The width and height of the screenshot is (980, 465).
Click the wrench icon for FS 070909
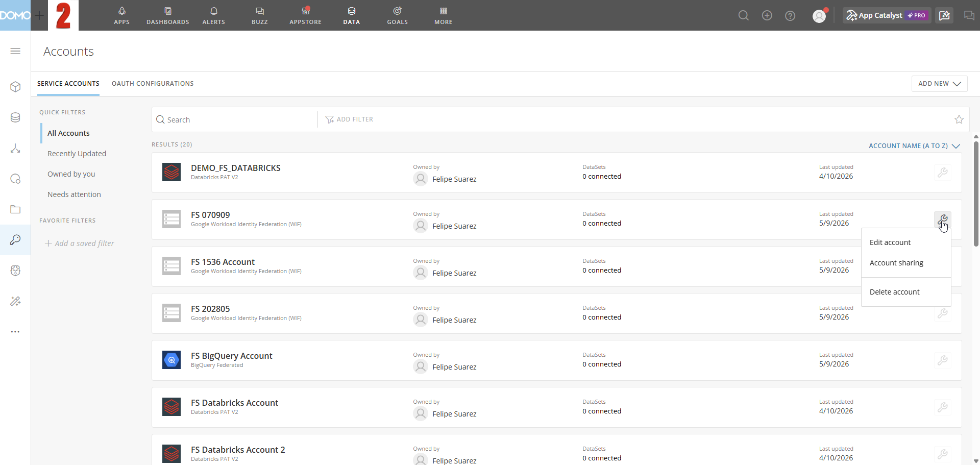[943, 219]
